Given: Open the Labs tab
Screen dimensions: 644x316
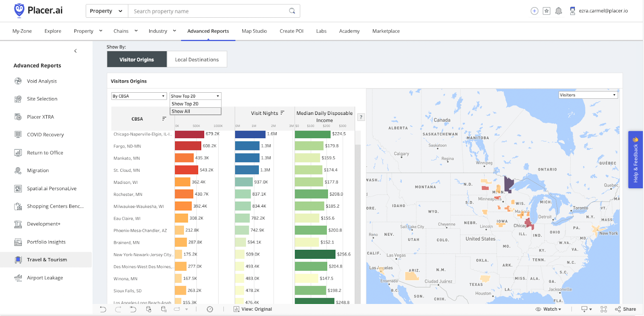Looking at the screenshot, I should pos(321,31).
